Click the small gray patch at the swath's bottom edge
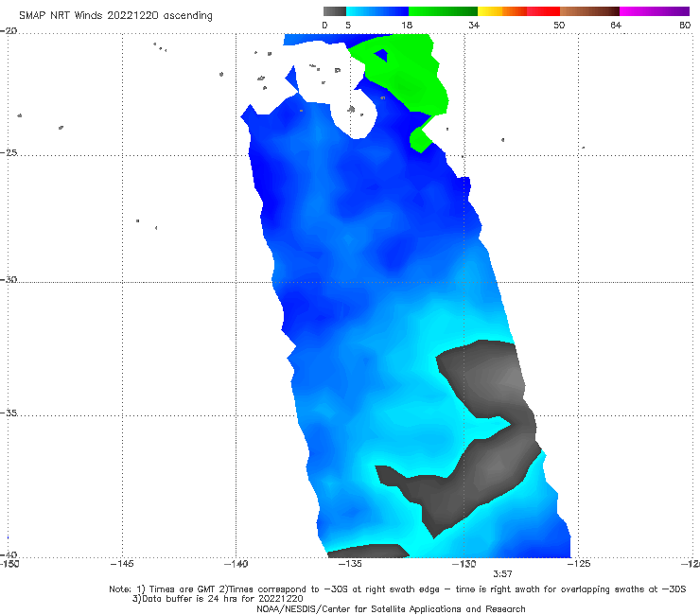 pos(368,551)
